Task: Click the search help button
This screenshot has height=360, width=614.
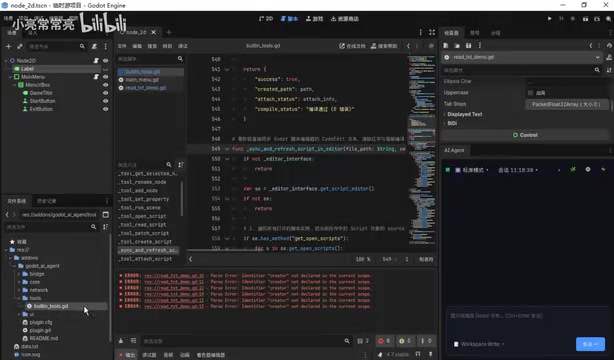Action: (x=384, y=46)
